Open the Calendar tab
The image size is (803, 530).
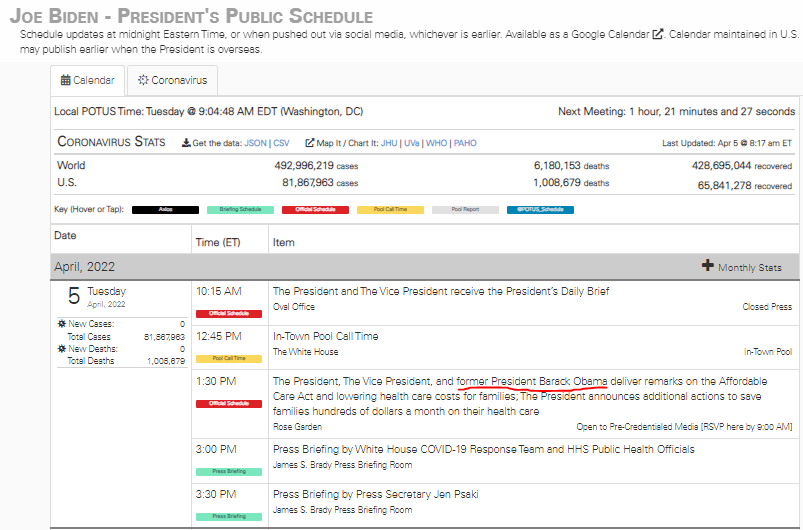click(88, 80)
